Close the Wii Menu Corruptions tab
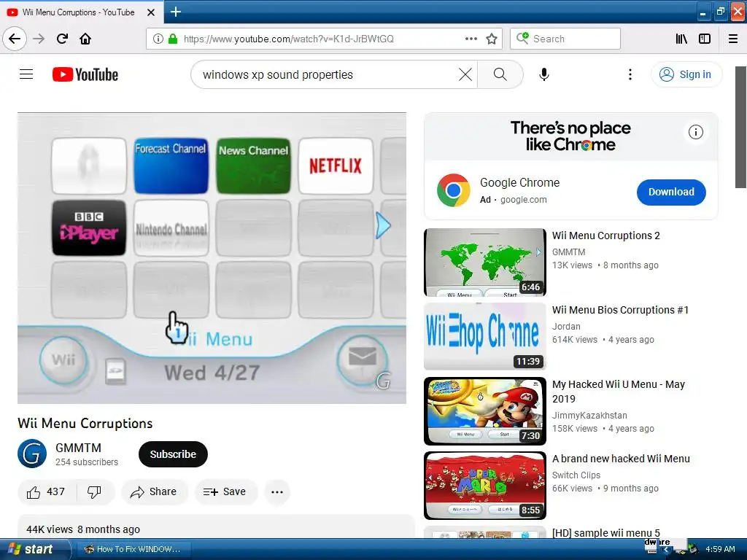Screen dimensions: 747x560 151,12
